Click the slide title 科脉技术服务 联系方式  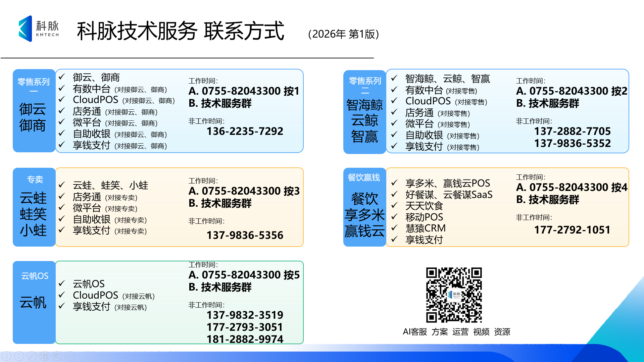(181, 31)
